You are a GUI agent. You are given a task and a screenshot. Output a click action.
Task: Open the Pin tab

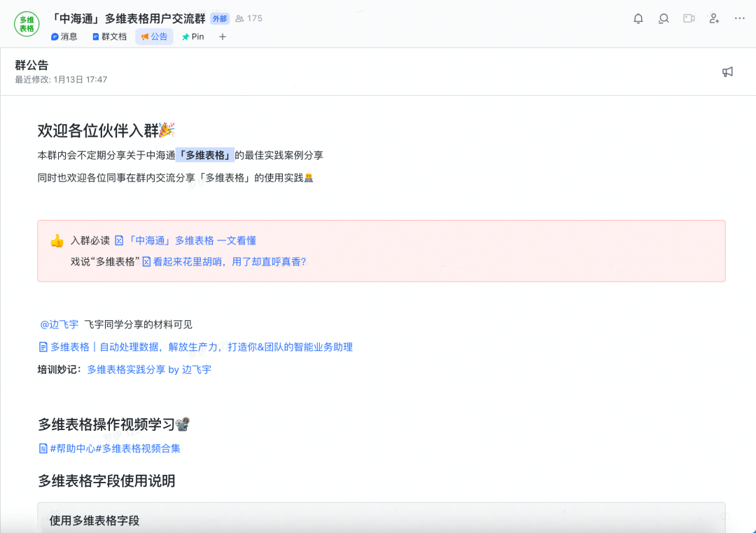[193, 36]
